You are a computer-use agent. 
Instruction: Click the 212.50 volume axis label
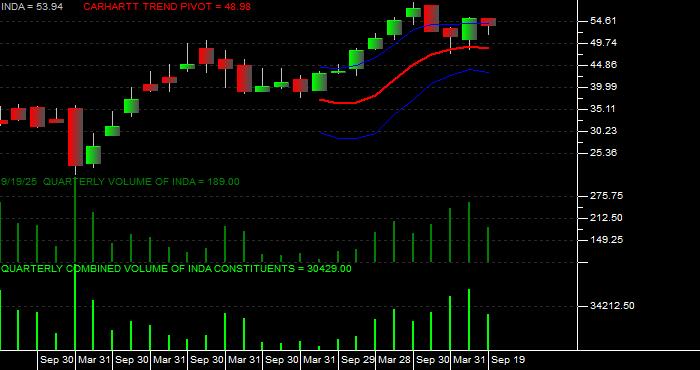coord(606,218)
